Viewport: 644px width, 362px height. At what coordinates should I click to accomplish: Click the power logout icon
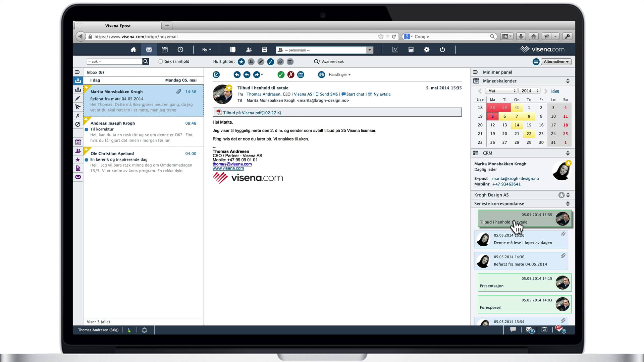click(x=442, y=50)
